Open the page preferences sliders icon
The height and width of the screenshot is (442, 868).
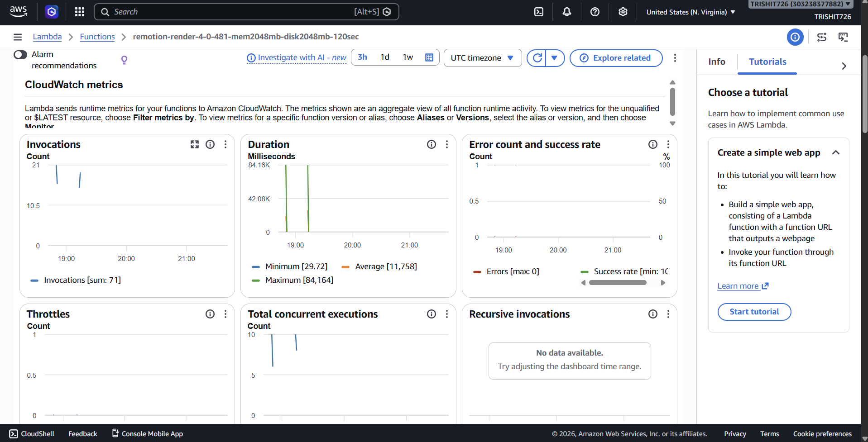pos(822,37)
